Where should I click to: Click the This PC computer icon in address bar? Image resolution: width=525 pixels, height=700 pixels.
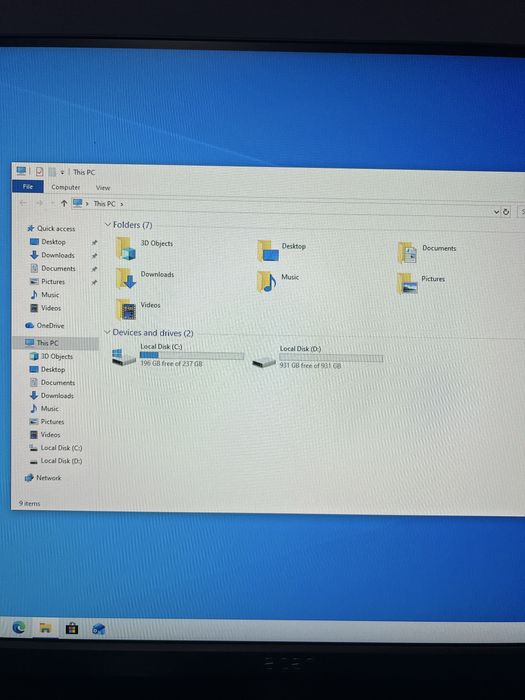point(77,203)
